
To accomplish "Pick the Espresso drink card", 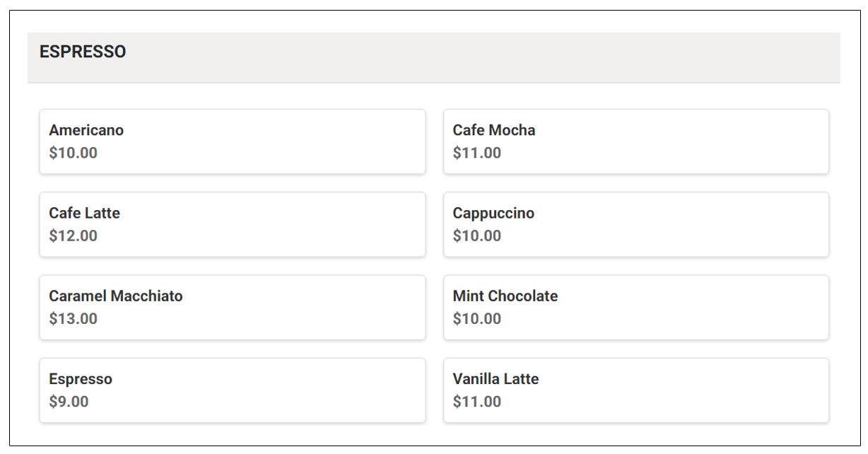I will (233, 390).
